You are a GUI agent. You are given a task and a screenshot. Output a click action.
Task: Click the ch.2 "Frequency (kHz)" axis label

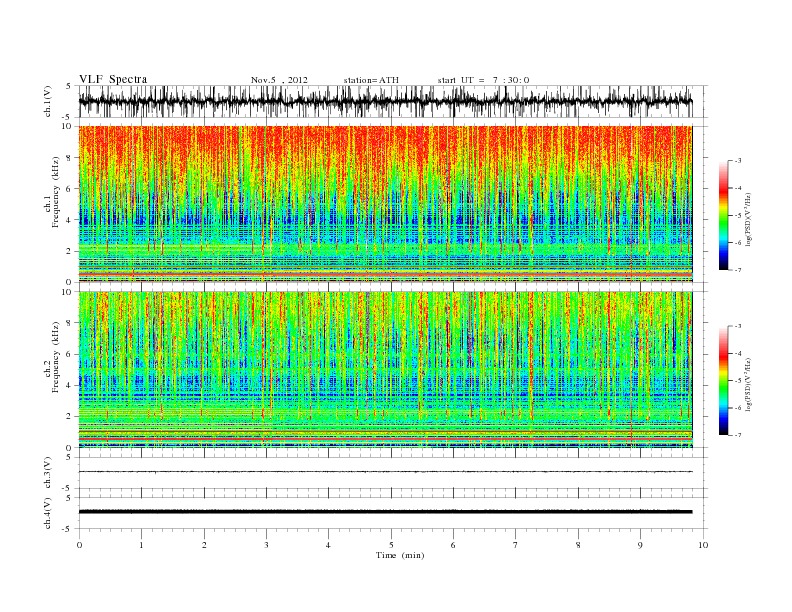coord(56,356)
